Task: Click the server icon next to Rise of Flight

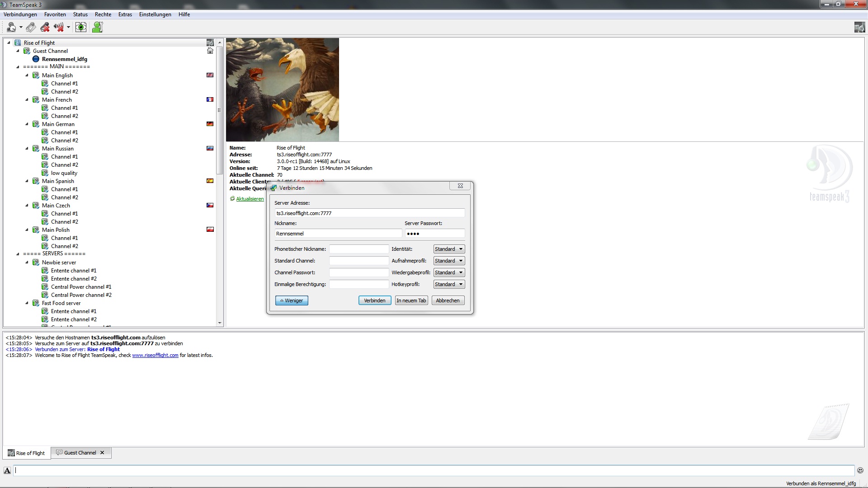Action: tap(18, 42)
